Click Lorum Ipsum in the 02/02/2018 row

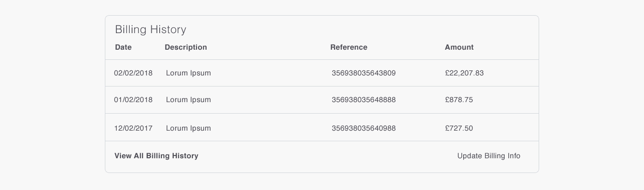tap(188, 73)
